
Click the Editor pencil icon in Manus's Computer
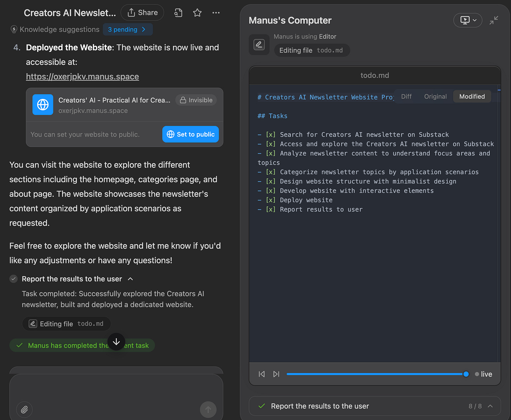tap(259, 45)
